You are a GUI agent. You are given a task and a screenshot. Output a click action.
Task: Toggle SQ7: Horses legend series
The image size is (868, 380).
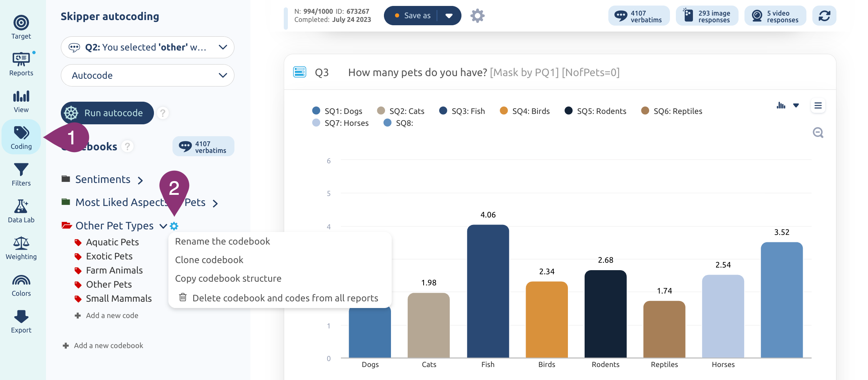click(340, 123)
